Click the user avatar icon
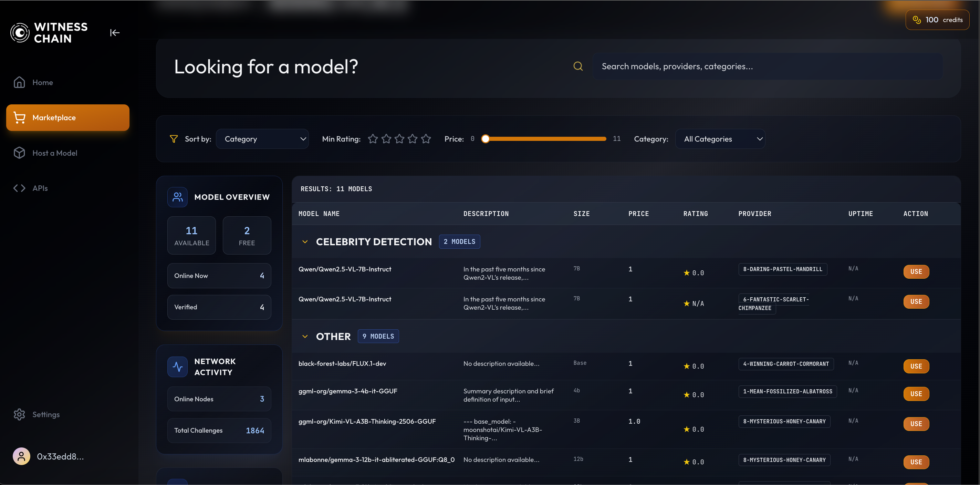 [21, 456]
